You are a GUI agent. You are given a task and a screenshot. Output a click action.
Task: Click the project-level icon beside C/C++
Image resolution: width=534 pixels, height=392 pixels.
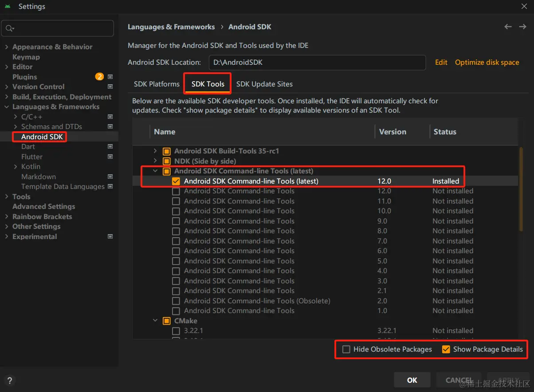tap(110, 117)
